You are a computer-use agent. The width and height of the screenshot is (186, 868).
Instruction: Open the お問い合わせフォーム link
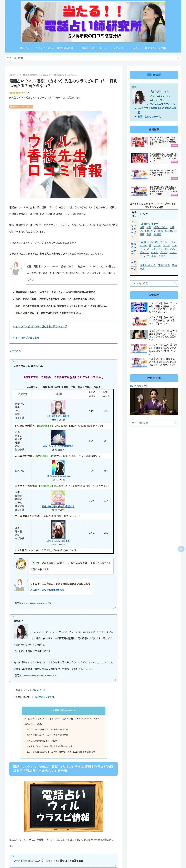149,117
